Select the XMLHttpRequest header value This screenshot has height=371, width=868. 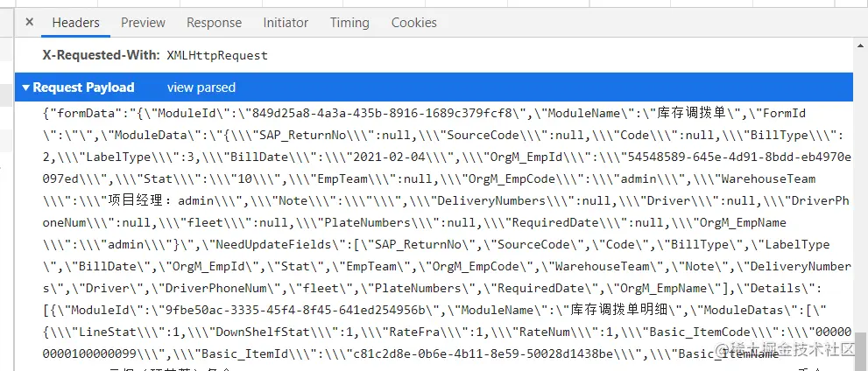pyautogui.click(x=217, y=56)
